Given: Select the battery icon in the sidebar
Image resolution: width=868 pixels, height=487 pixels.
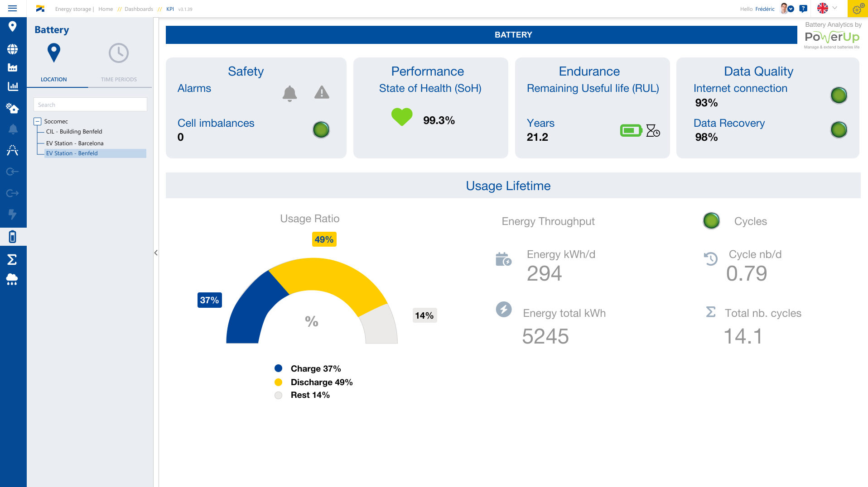Looking at the screenshot, I should tap(12, 236).
